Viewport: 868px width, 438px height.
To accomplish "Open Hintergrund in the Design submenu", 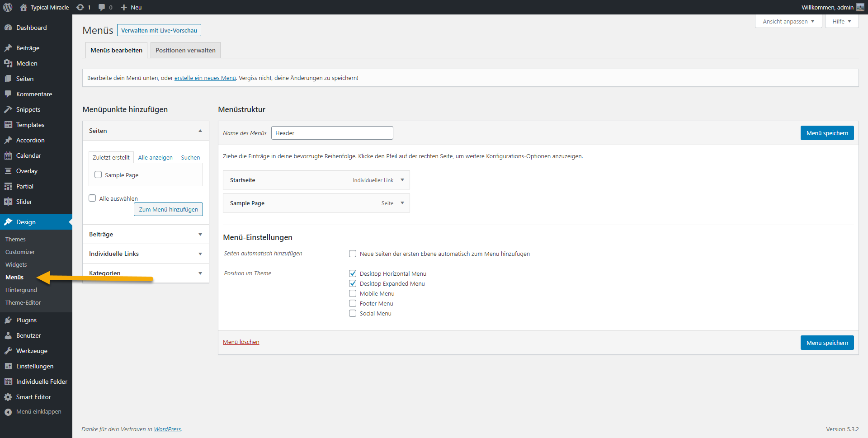I will point(21,290).
